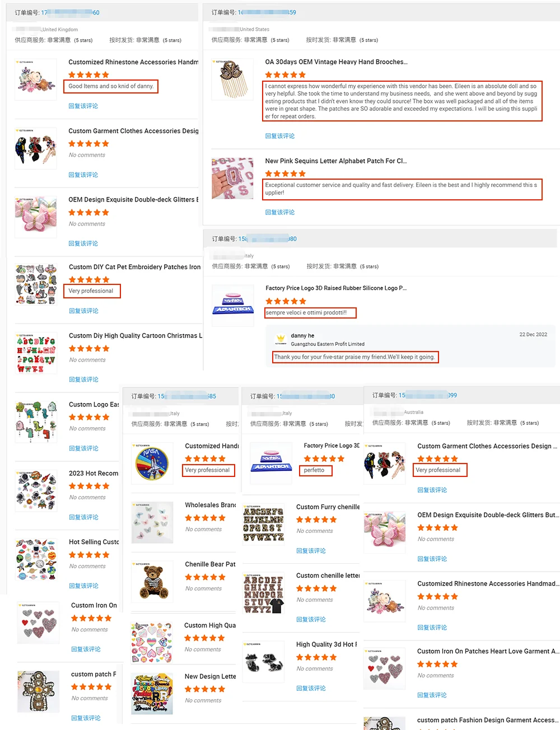Open the chenille teddy bear patch thumbnail
Viewport: 560px width, 730px height.
pyautogui.click(x=152, y=583)
